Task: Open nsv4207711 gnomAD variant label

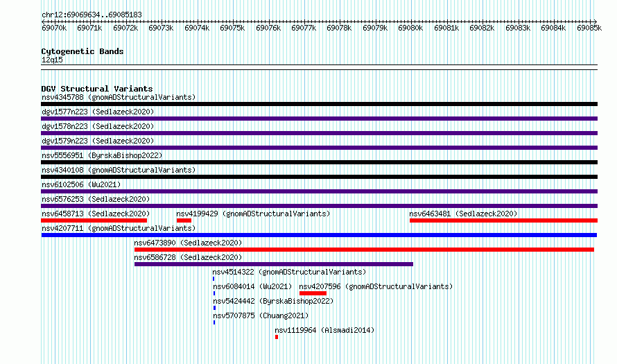Action: point(119,228)
